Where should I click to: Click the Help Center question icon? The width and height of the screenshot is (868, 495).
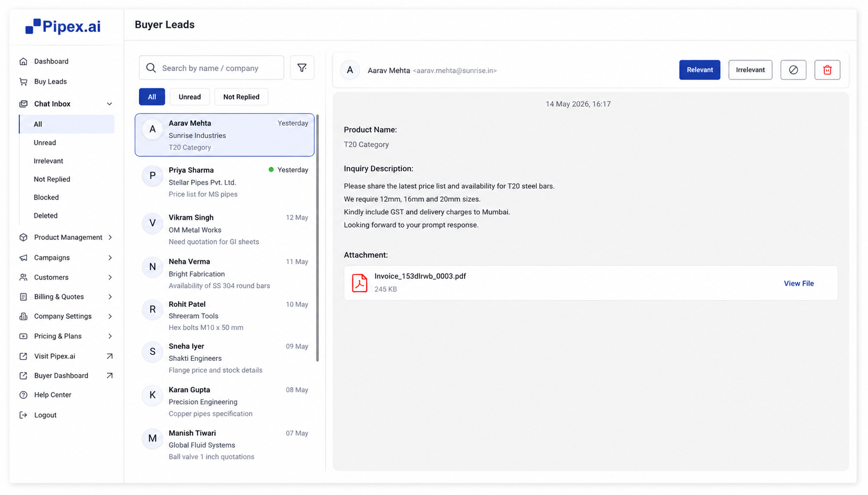[24, 395]
